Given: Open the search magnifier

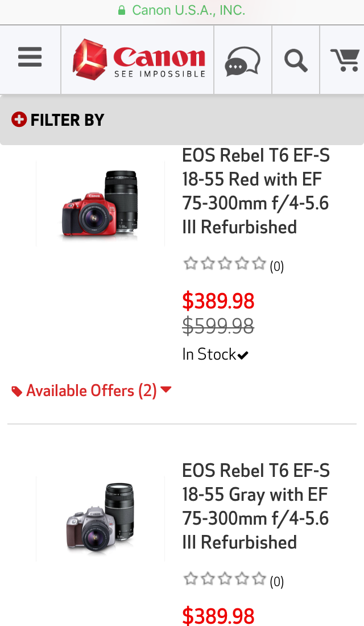Looking at the screenshot, I should [296, 60].
